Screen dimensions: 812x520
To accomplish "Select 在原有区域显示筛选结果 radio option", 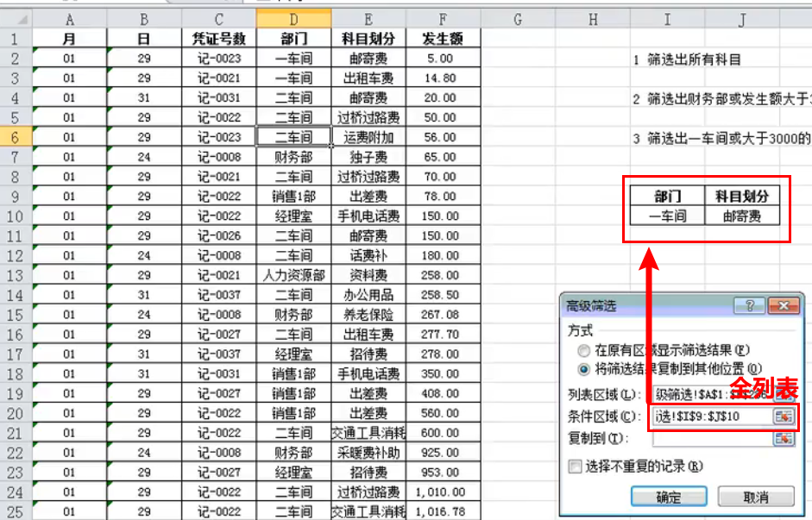I will pos(585,350).
